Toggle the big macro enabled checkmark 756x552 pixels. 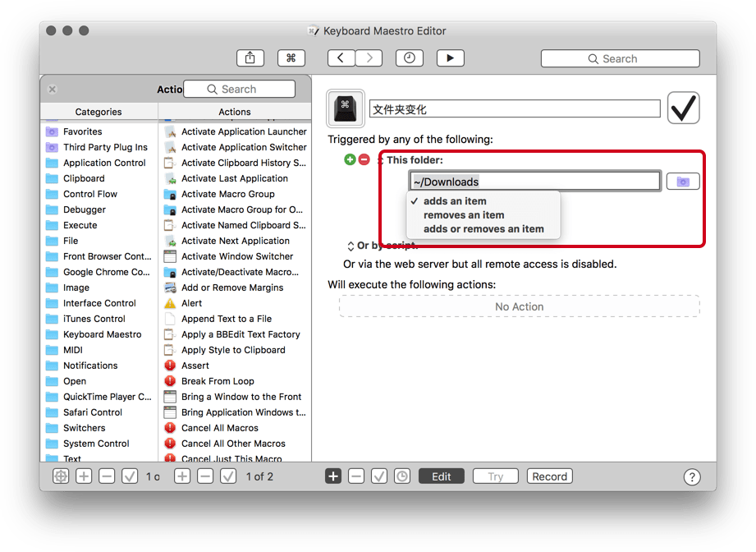pos(683,108)
